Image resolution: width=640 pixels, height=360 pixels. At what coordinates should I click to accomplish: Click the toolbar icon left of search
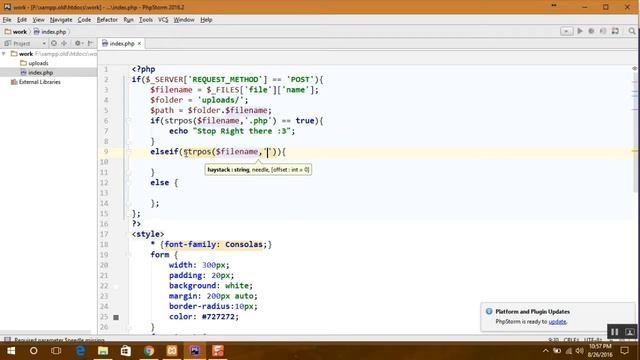tap(615, 31)
